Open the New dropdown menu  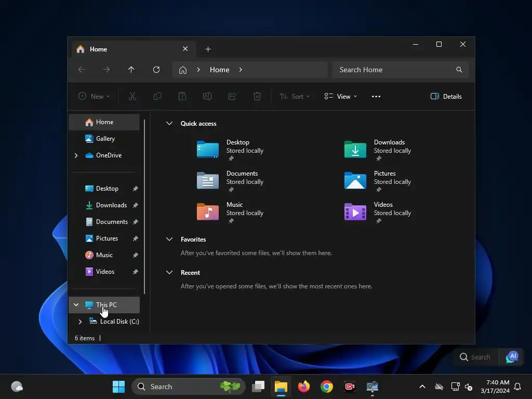point(94,96)
